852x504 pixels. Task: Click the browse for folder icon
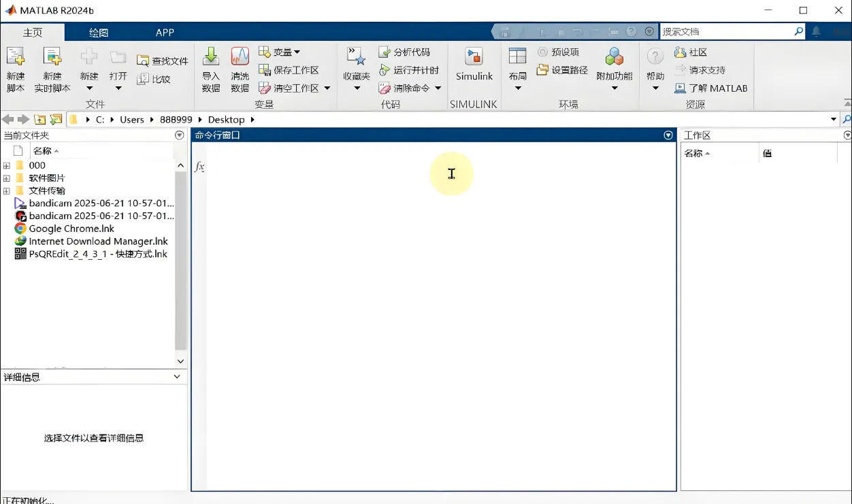click(x=56, y=120)
